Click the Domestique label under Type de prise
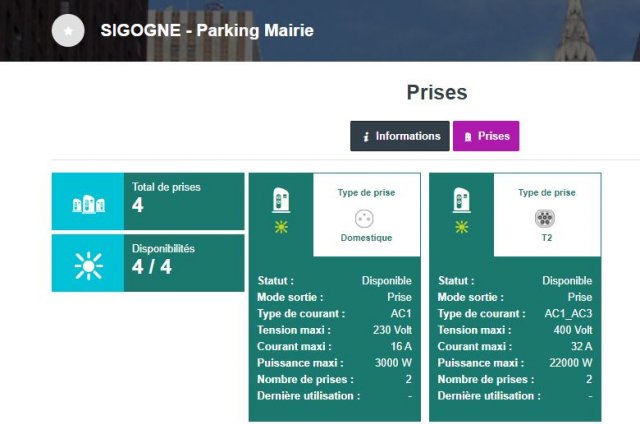 (x=366, y=238)
